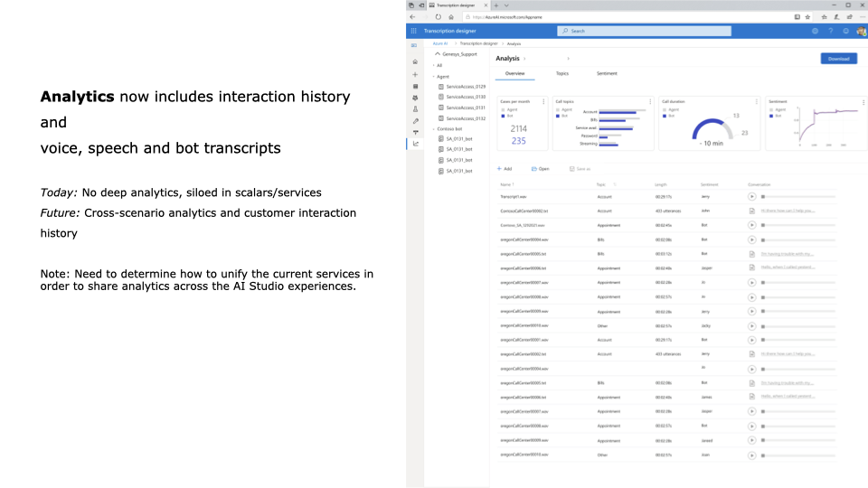
Task: Click the browser share icon
Action: tap(850, 17)
